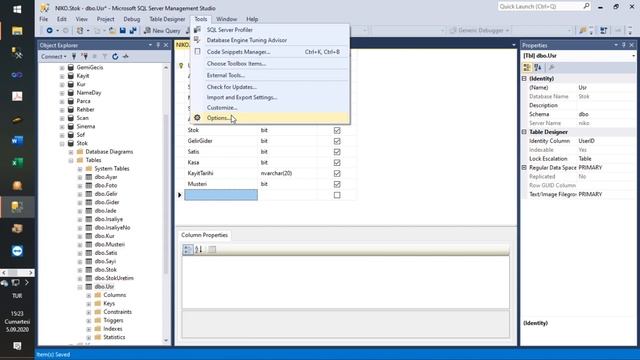This screenshot has height=360, width=640.
Task: Click the activity monitor icon in Object Explorer
Action: [126, 57]
